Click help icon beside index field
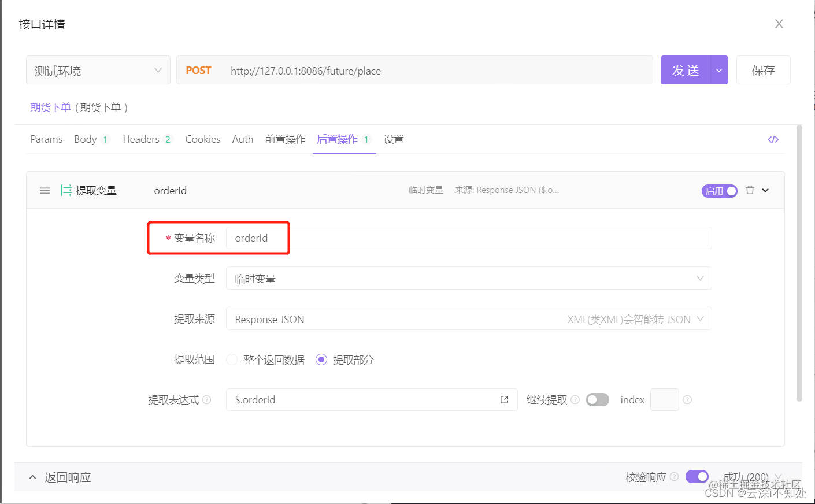The height and width of the screenshot is (504, 815). 687,400
